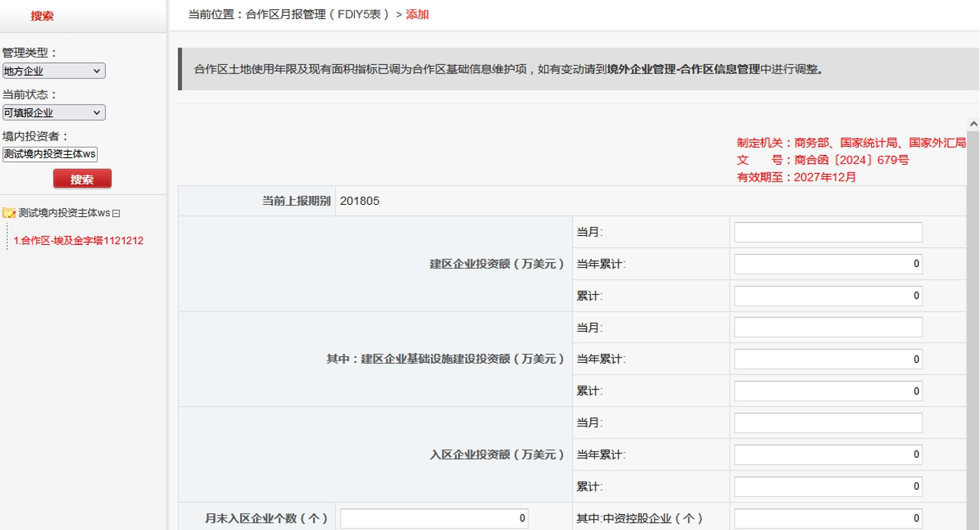The height and width of the screenshot is (530, 980).
Task: Collapse the 测试境内投资主体ws tree node
Action: [116, 214]
